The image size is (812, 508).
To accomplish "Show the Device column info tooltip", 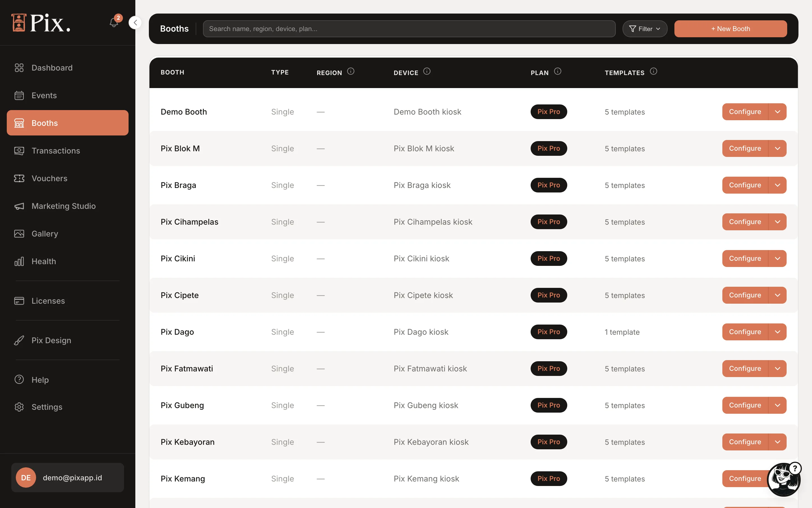I will 427,71.
